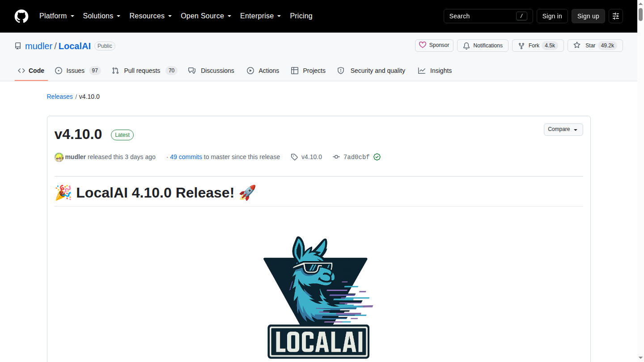Open the Pricing page

click(x=301, y=16)
